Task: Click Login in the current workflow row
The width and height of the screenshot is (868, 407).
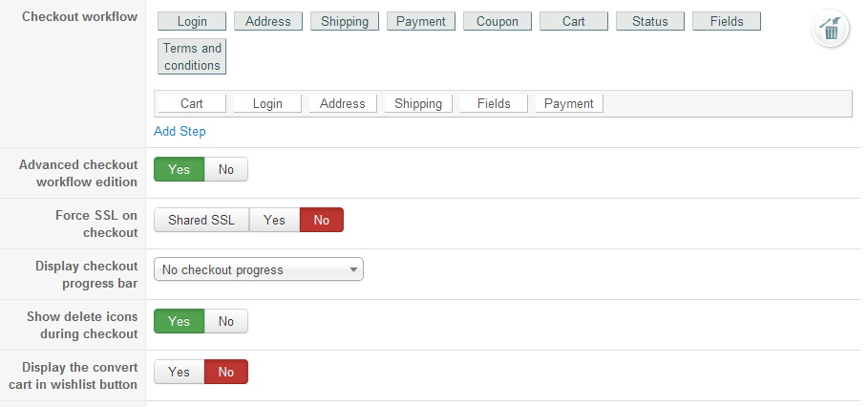Action: (x=267, y=103)
